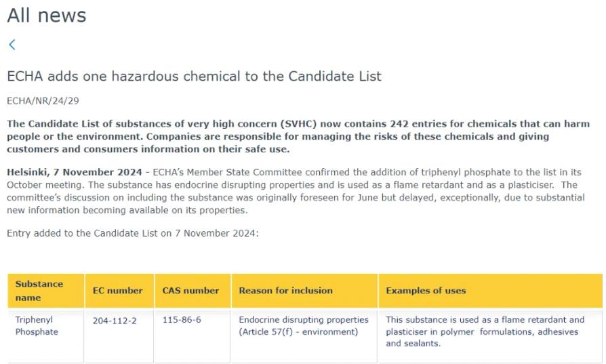Click the "All news" page heading
This screenshot has width=606, height=364.
click(47, 16)
